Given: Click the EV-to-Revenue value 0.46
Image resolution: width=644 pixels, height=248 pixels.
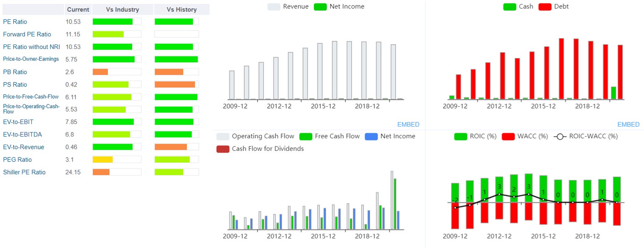Looking at the screenshot, I should (71, 147).
